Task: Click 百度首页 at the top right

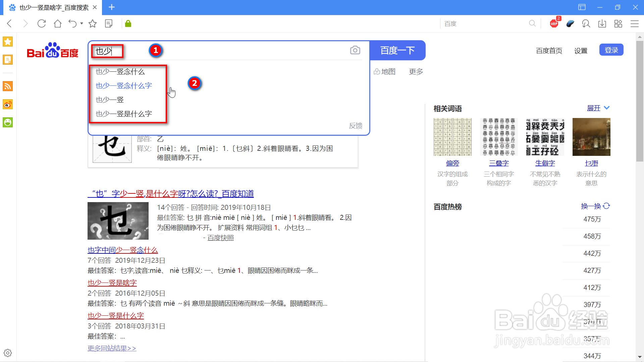Action: [549, 51]
